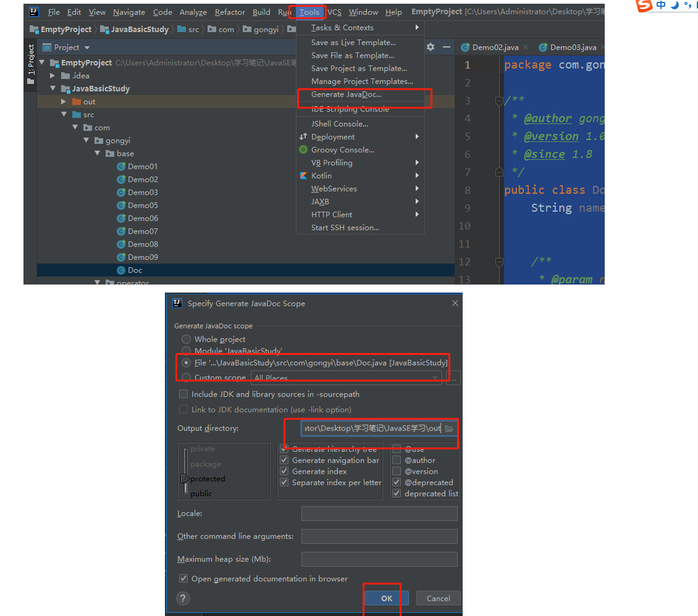
Task: Click the Doc class icon in the tree
Action: [x=121, y=270]
